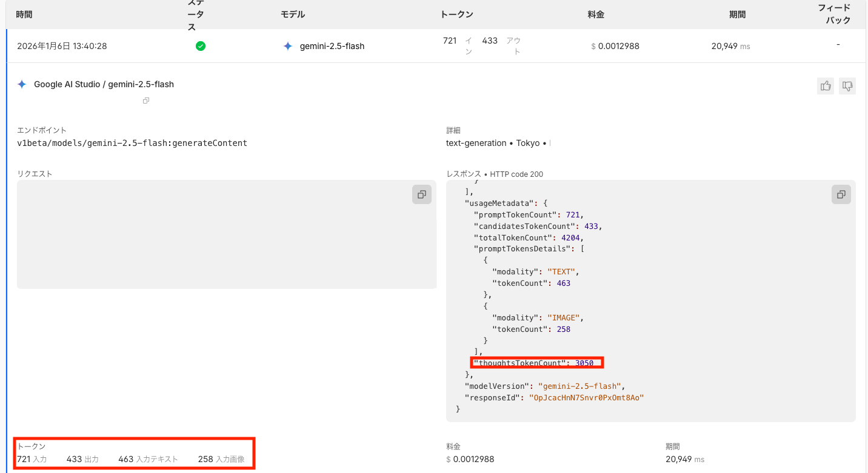Click the 料金 column header
Viewport: 868px width, 473px height.
(x=596, y=15)
